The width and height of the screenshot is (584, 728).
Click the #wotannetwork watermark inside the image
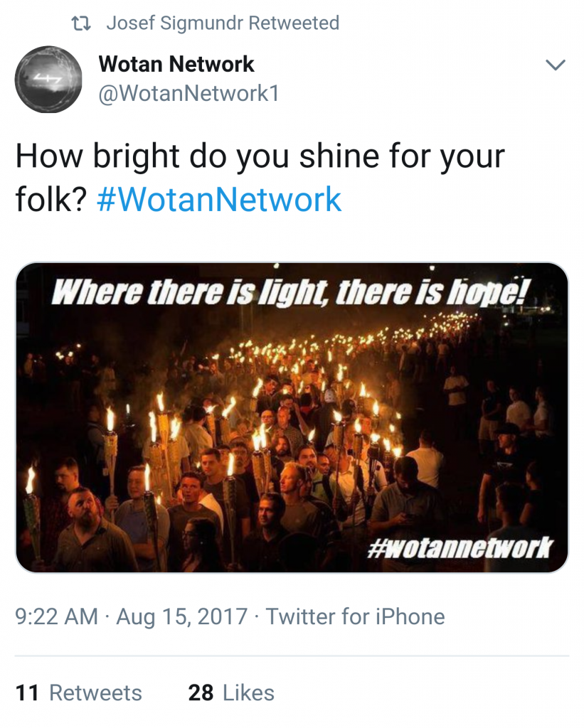[460, 548]
